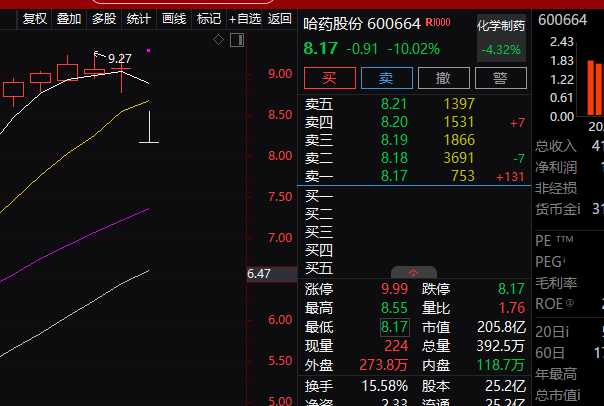Click the last white candlestick on chart
Viewport: 604px width, 406px height.
pyautogui.click(x=149, y=127)
